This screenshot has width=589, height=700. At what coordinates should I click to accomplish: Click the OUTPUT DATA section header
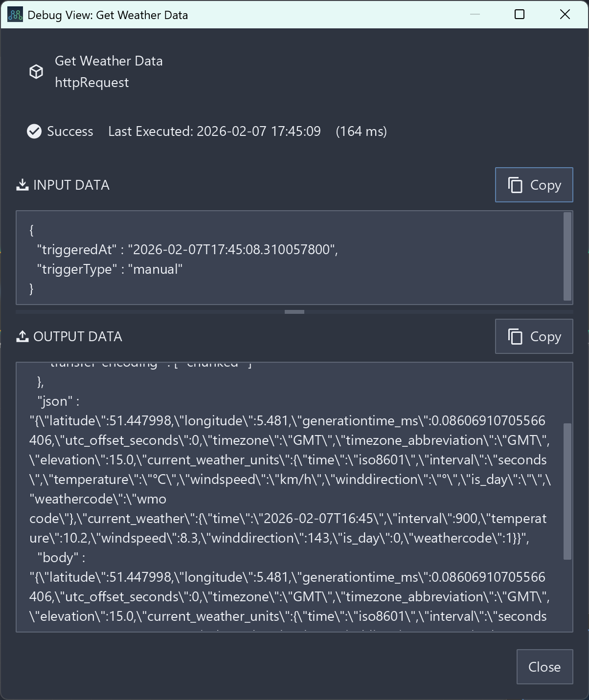[78, 336]
